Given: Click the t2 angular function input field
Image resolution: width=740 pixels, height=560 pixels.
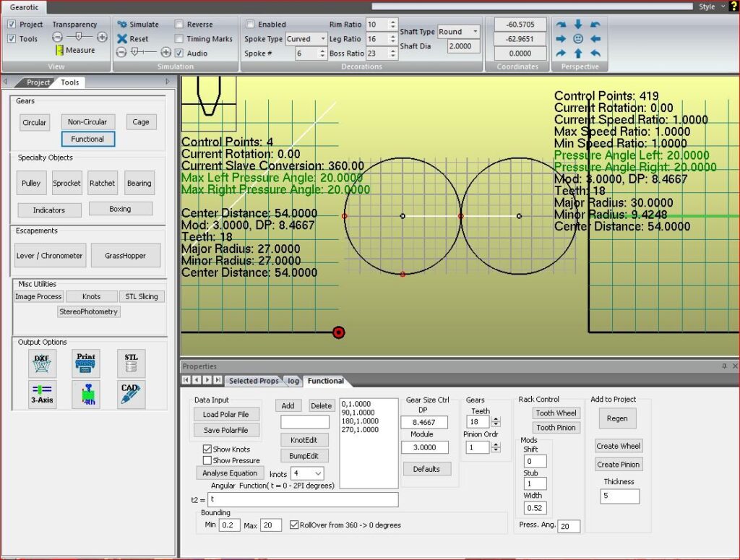Looking at the screenshot, I should pyautogui.click(x=303, y=499).
